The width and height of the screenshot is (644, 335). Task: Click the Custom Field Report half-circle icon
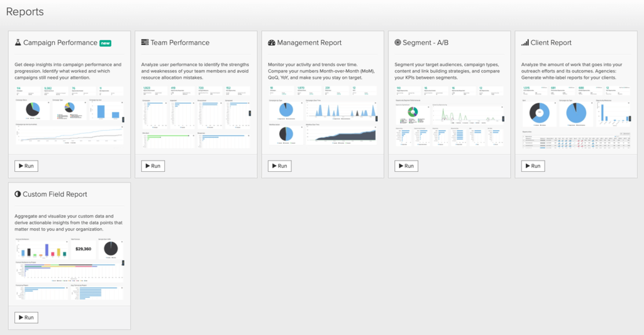tap(18, 194)
